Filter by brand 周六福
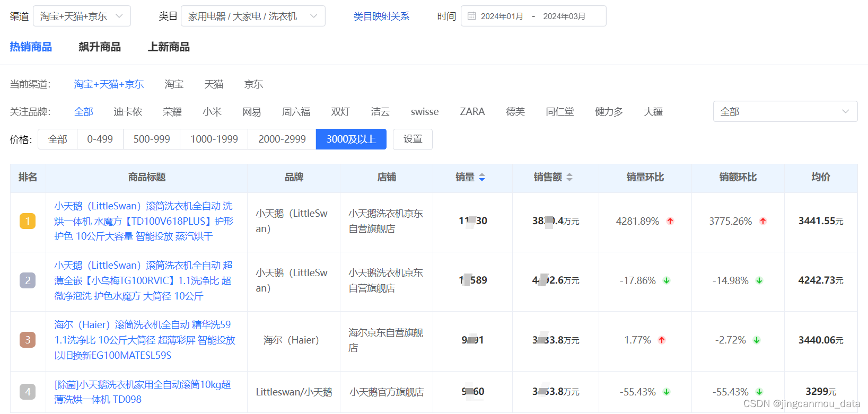The width and height of the screenshot is (868, 414). click(296, 112)
